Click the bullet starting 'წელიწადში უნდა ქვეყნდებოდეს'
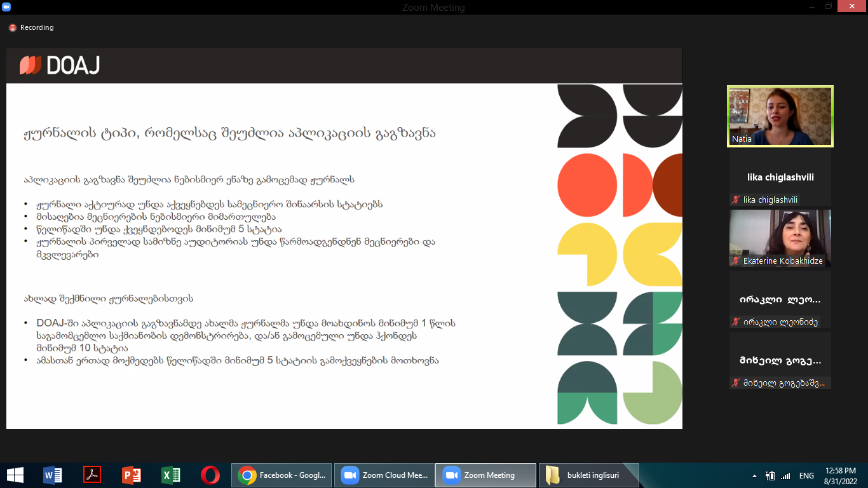The height and width of the screenshot is (488, 868). tap(159, 229)
